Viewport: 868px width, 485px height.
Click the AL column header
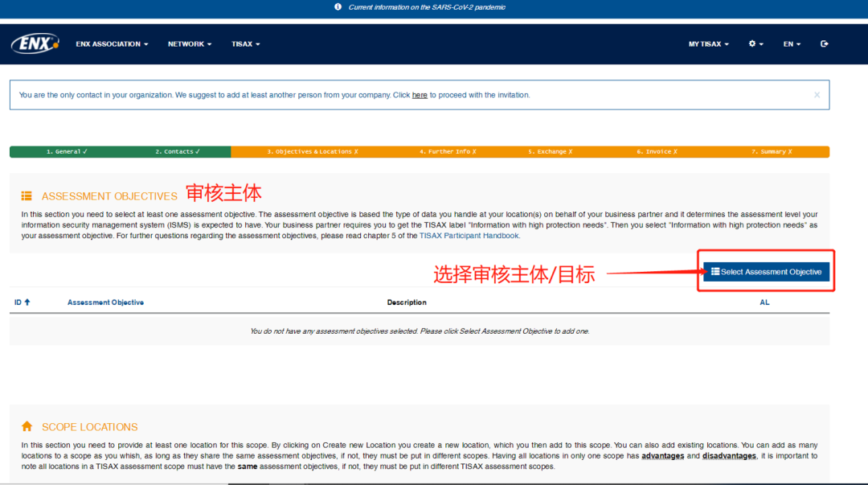(764, 302)
